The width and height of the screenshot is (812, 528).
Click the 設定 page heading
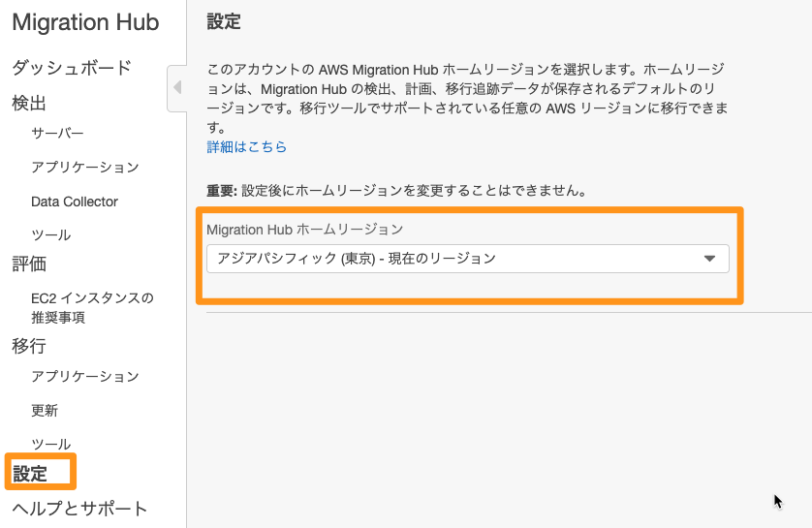click(224, 21)
